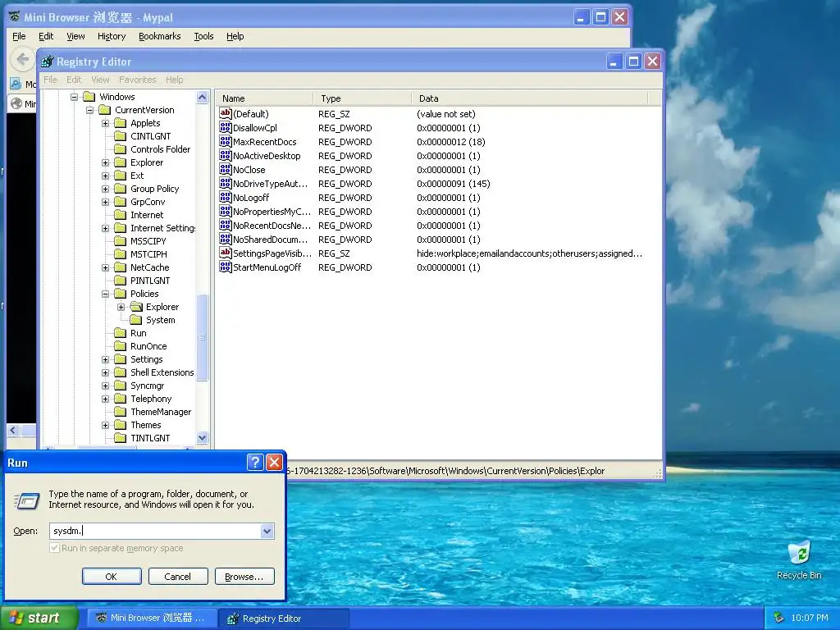Click the Group Policy folder icon

pos(121,189)
